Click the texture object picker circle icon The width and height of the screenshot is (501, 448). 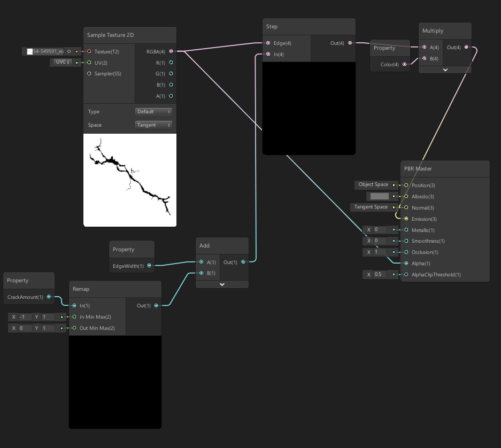69,51
